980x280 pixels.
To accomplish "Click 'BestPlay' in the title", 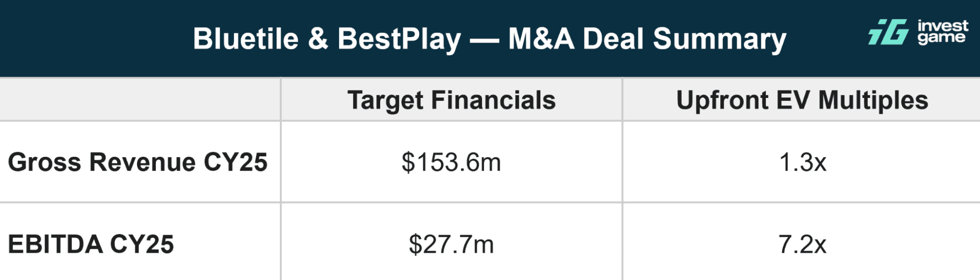I will tap(399, 39).
